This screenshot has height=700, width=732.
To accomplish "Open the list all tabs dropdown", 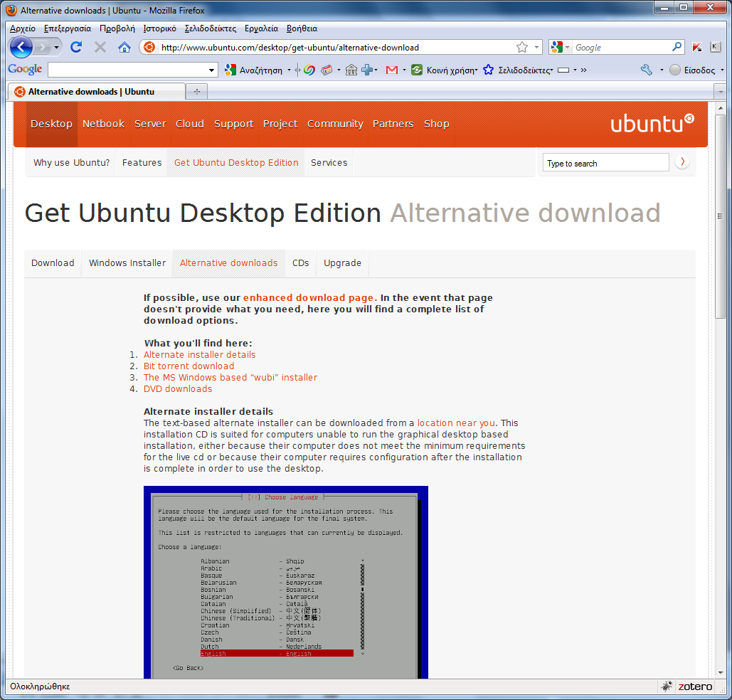I will click(x=721, y=92).
